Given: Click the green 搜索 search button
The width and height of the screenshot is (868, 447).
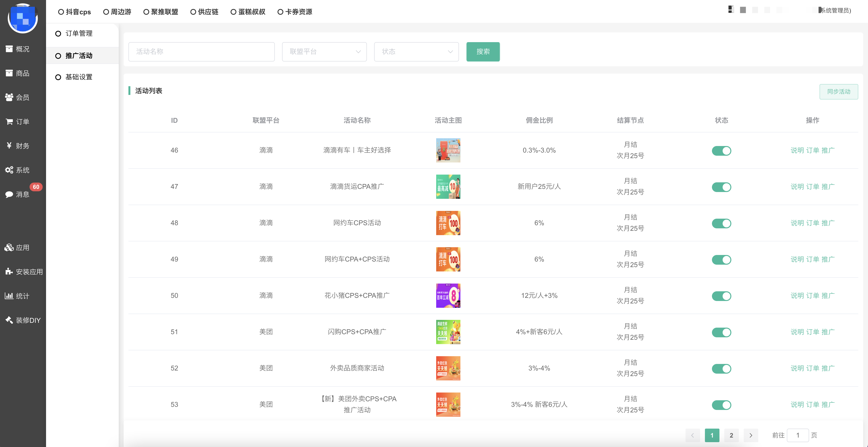Looking at the screenshot, I should click(x=483, y=52).
